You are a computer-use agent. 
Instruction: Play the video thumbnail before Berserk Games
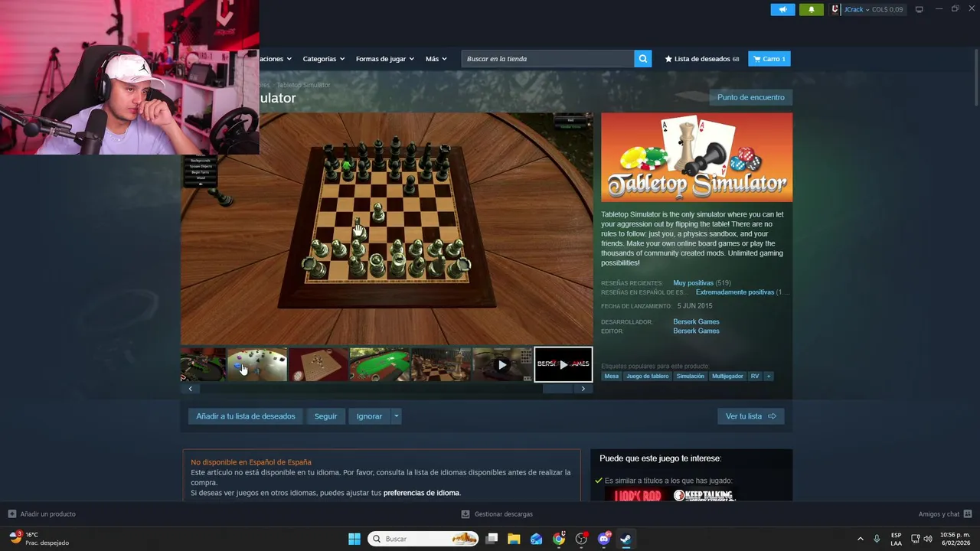click(502, 364)
